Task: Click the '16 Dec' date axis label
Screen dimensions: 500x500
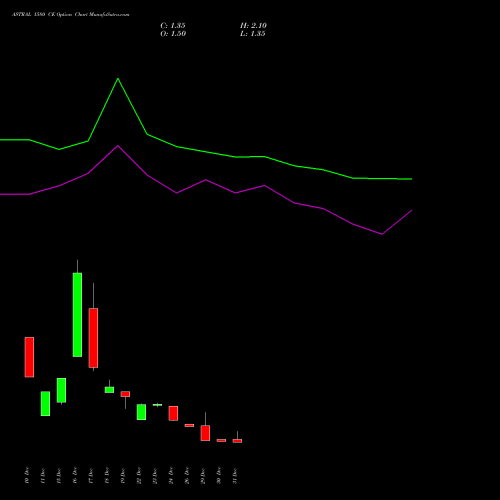Action: click(x=75, y=476)
